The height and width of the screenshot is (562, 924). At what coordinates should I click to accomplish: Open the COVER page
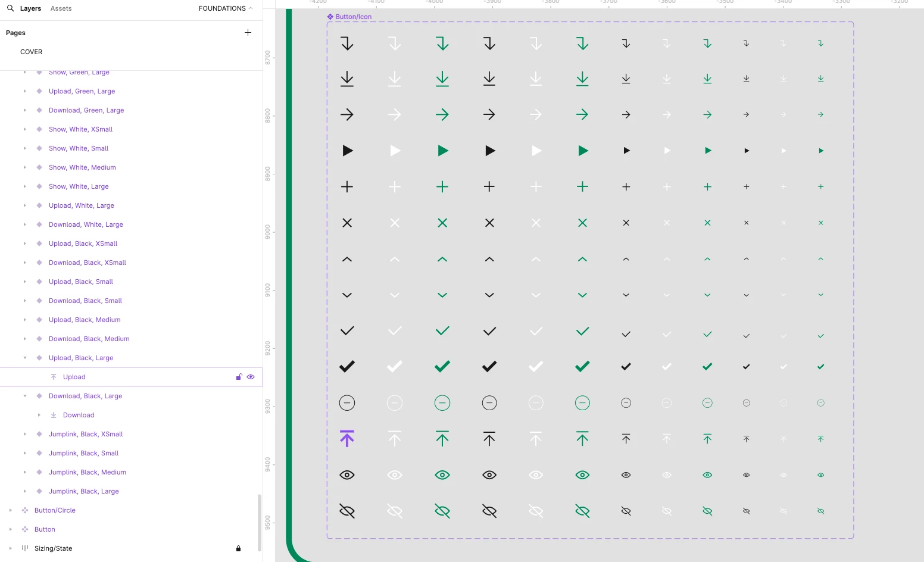[32, 52]
